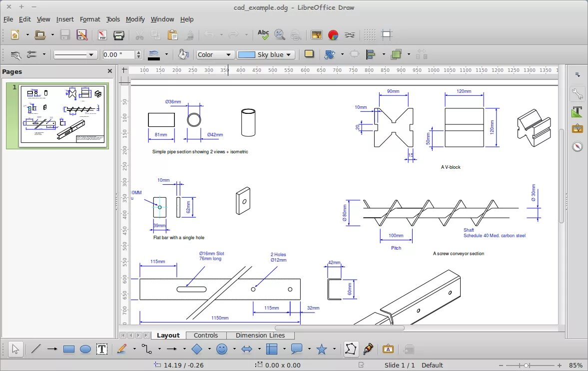Open a file with the Open folder icon
This screenshot has width=588, height=371.
[x=40, y=35]
